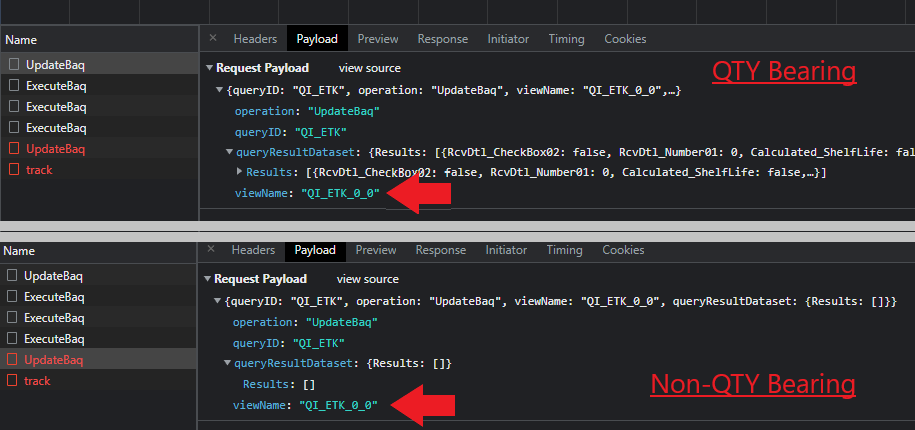Close the upper request details panel
915x430 pixels.
(213, 39)
